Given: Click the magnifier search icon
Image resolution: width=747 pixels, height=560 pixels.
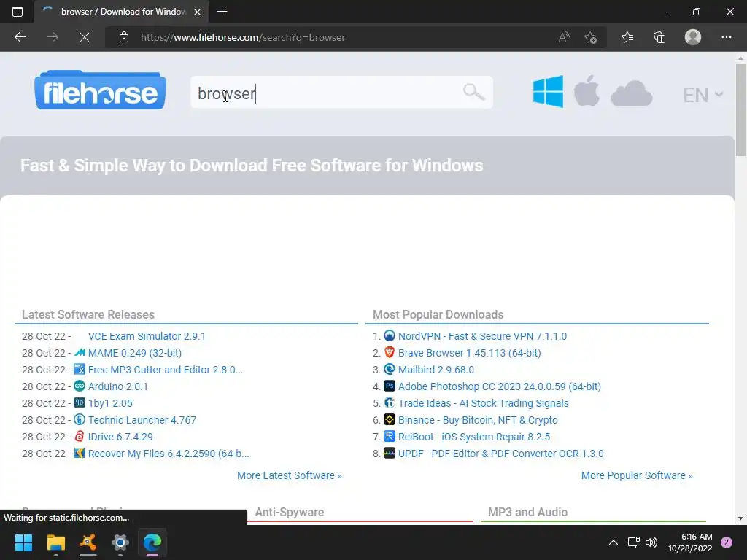Looking at the screenshot, I should click(x=473, y=91).
